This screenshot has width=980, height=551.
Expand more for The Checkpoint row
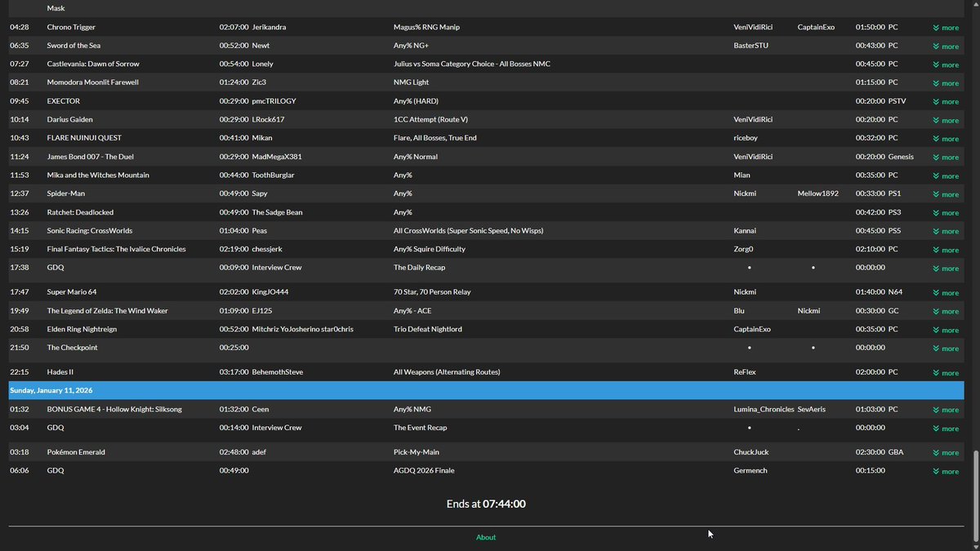click(946, 349)
